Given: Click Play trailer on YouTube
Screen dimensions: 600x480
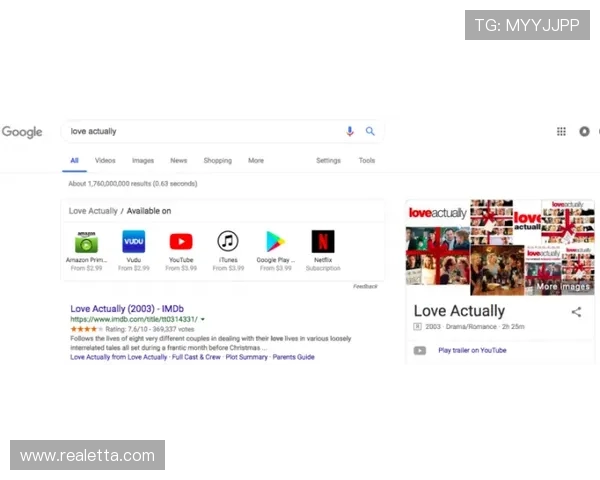Looking at the screenshot, I should tap(472, 350).
